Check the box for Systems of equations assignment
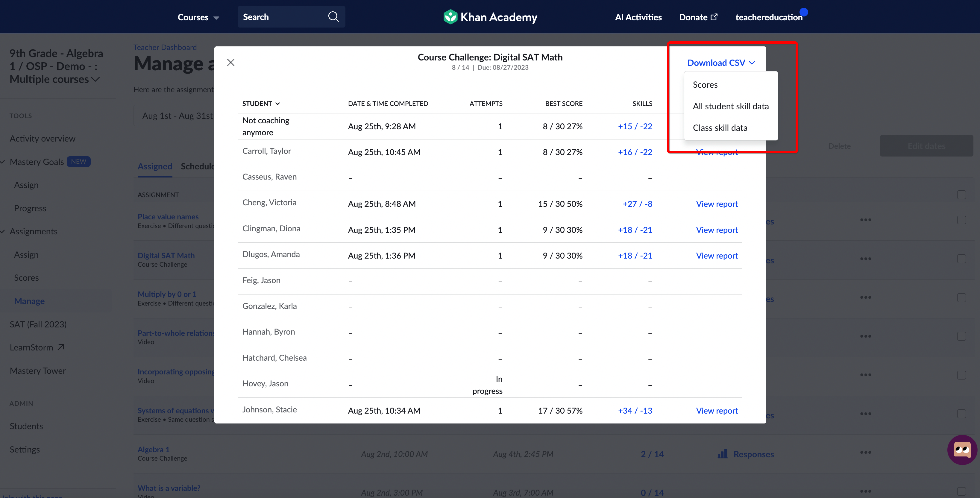 tap(961, 414)
